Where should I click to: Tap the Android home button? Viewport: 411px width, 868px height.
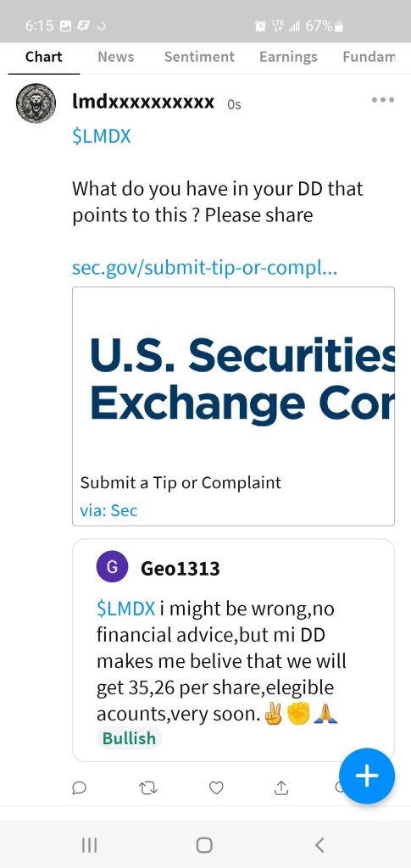tap(204, 845)
